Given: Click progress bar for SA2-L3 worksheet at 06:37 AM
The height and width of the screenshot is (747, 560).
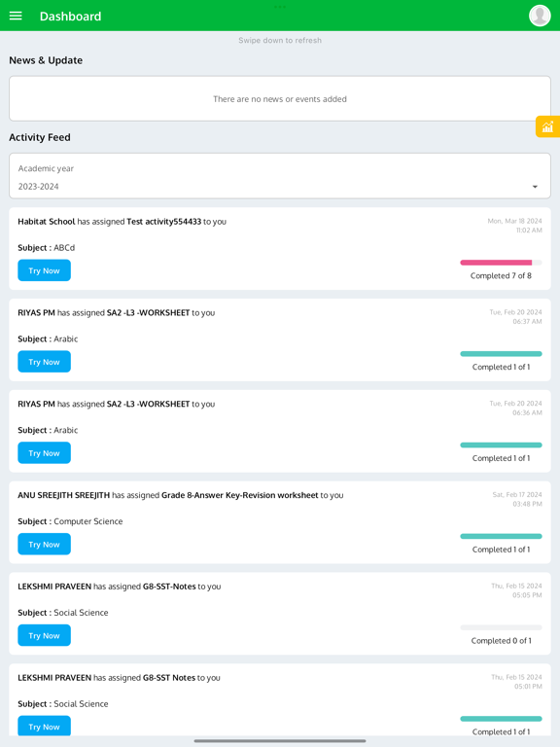Looking at the screenshot, I should pos(501,354).
